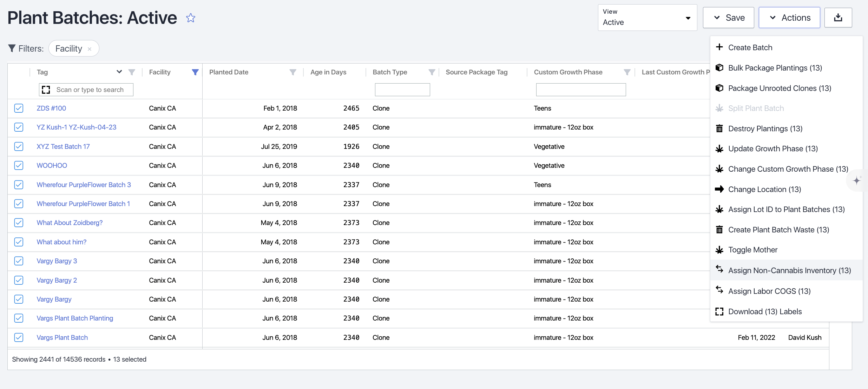Screen dimensions: 868x389
Task: Collapse the Actions button menu
Action: point(789,18)
